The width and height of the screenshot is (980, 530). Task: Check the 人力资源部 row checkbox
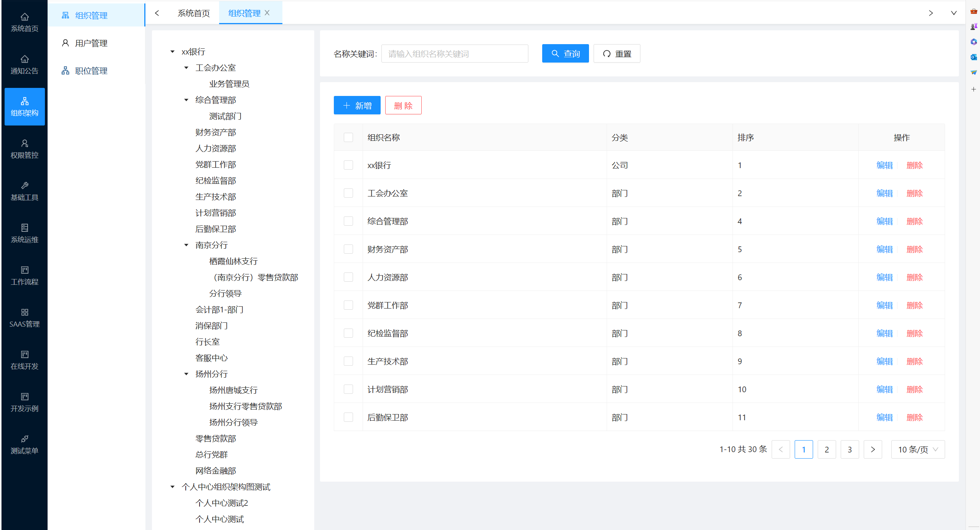click(x=348, y=277)
